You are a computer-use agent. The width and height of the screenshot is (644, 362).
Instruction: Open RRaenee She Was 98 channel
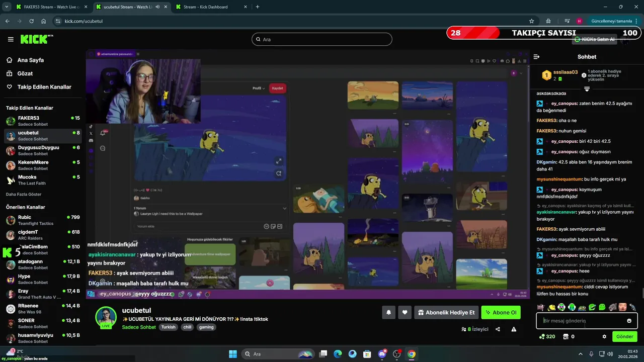coord(43,309)
